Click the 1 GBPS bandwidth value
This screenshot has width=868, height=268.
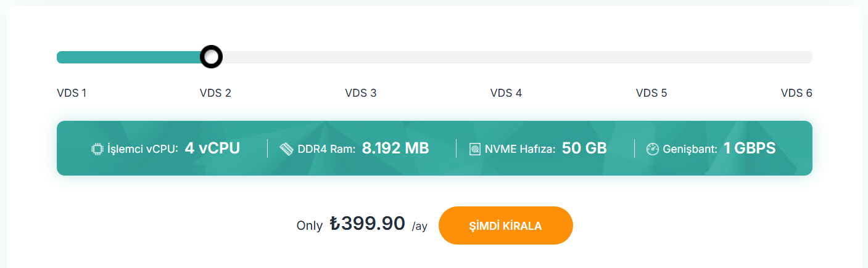(x=750, y=148)
